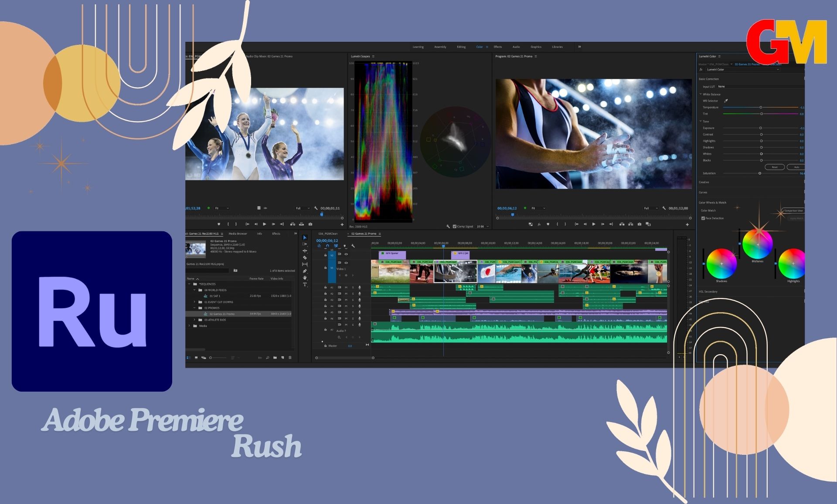Screen dimensions: 837x504
Task: Toggle lock on track A3
Action: (x=325, y=300)
